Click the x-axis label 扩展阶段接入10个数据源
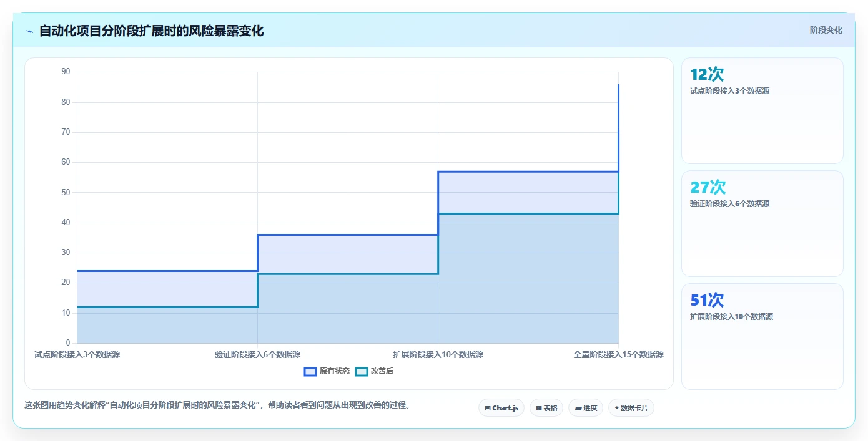The height and width of the screenshot is (441, 868). coord(438,354)
